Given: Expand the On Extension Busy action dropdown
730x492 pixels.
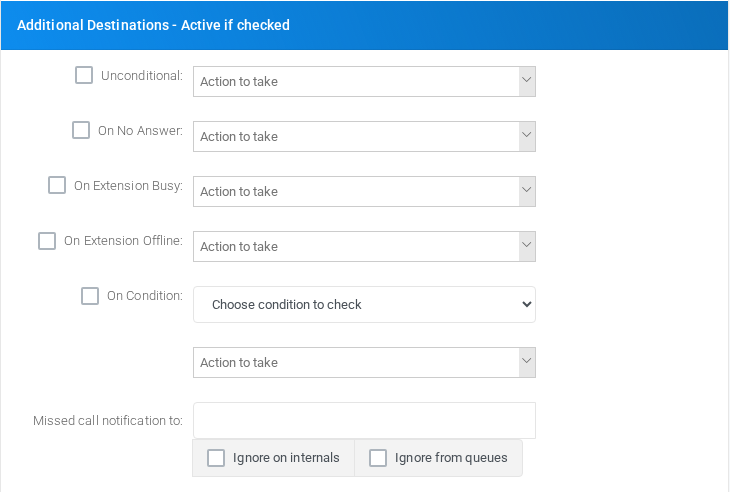Looking at the screenshot, I should tap(364, 191).
